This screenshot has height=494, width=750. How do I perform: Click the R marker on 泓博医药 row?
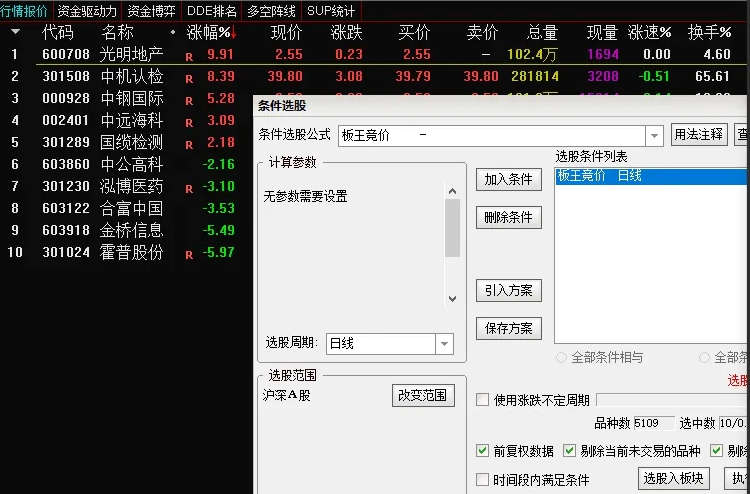click(189, 189)
